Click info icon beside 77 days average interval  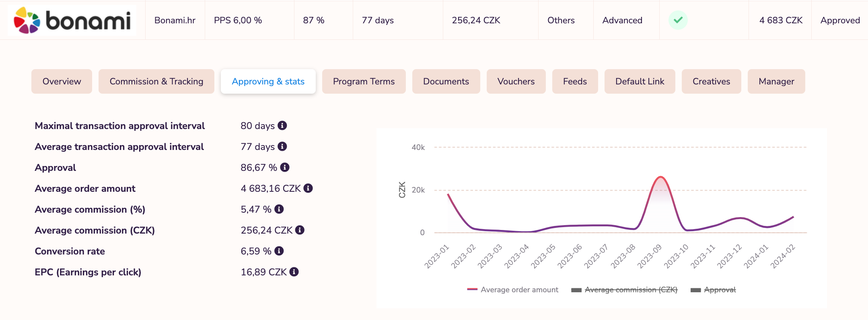282,146
